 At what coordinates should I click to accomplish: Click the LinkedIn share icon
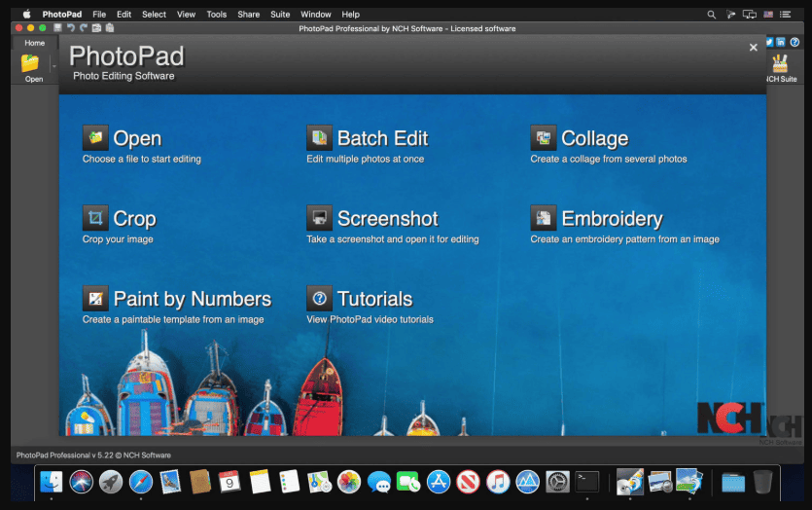[x=781, y=42]
